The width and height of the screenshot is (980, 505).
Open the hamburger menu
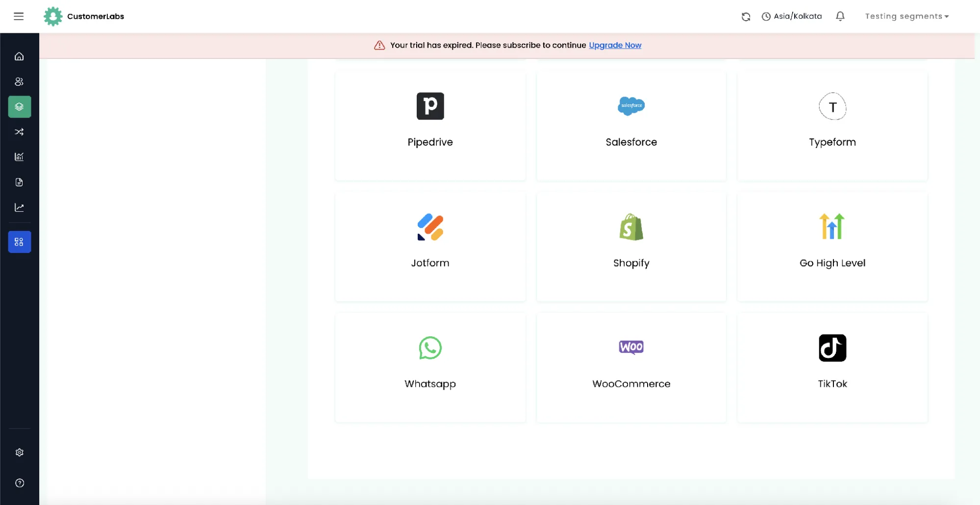pyautogui.click(x=19, y=16)
